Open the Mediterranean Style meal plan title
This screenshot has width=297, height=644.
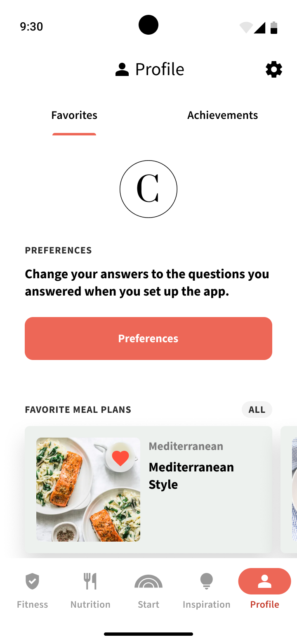(191, 476)
